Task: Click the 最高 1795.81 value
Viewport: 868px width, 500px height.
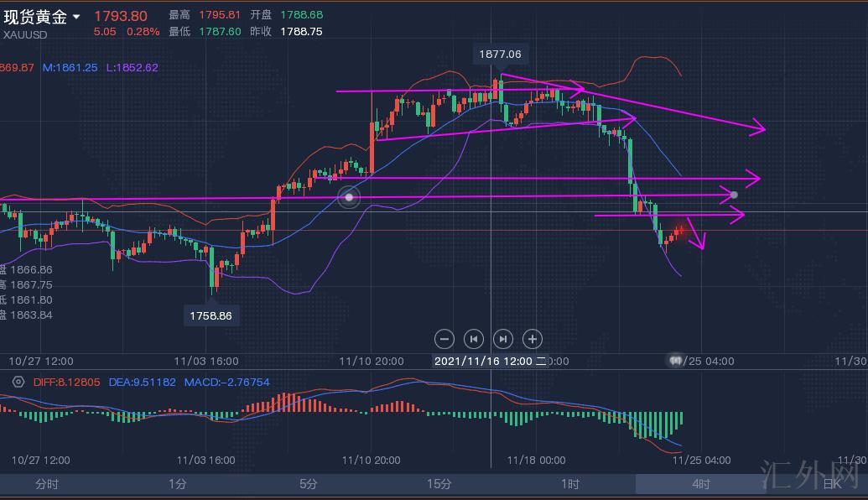Action: (220, 15)
